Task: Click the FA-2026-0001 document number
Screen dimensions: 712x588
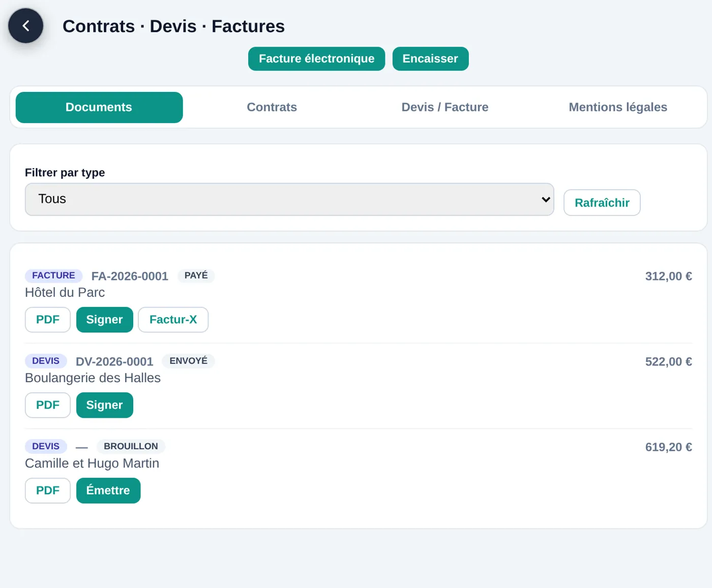Action: click(130, 276)
